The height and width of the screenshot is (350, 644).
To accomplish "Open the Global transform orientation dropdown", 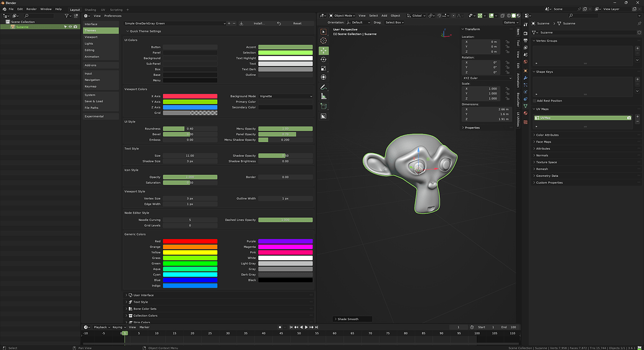I will point(416,16).
